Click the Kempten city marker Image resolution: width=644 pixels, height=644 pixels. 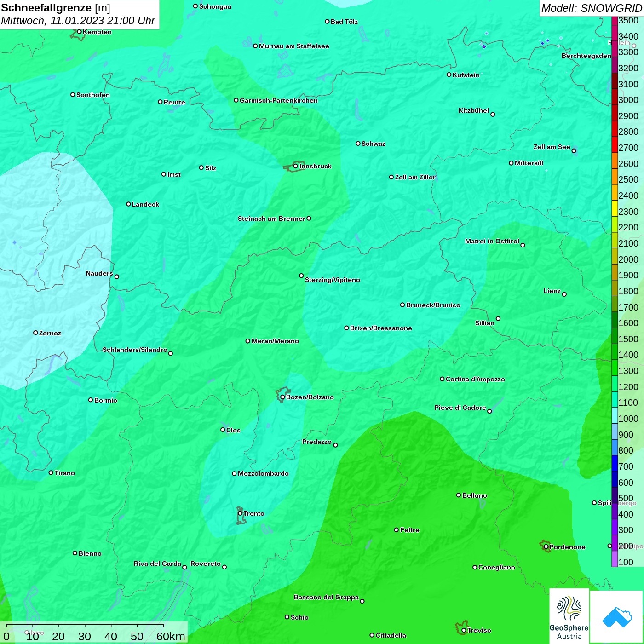79,32
